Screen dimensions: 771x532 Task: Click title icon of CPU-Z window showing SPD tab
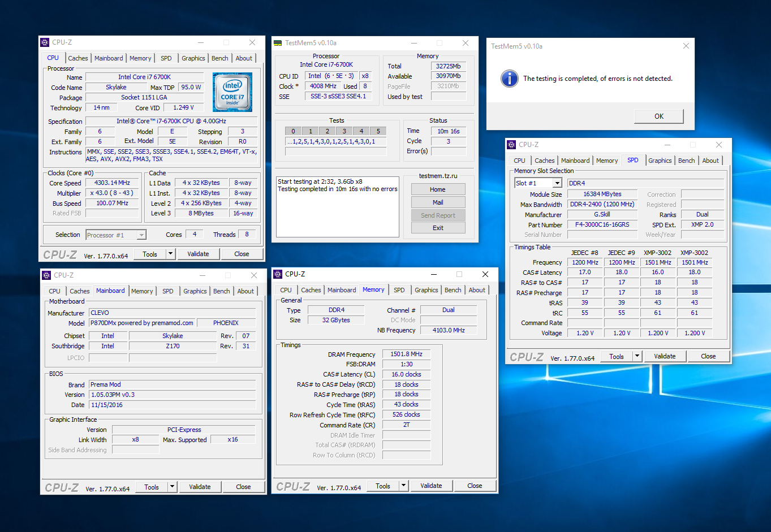click(x=511, y=145)
